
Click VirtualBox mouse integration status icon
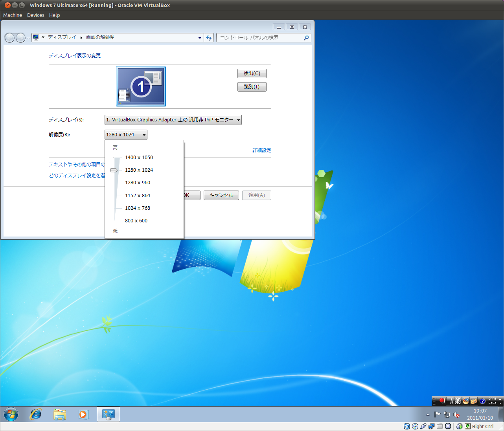(459, 426)
